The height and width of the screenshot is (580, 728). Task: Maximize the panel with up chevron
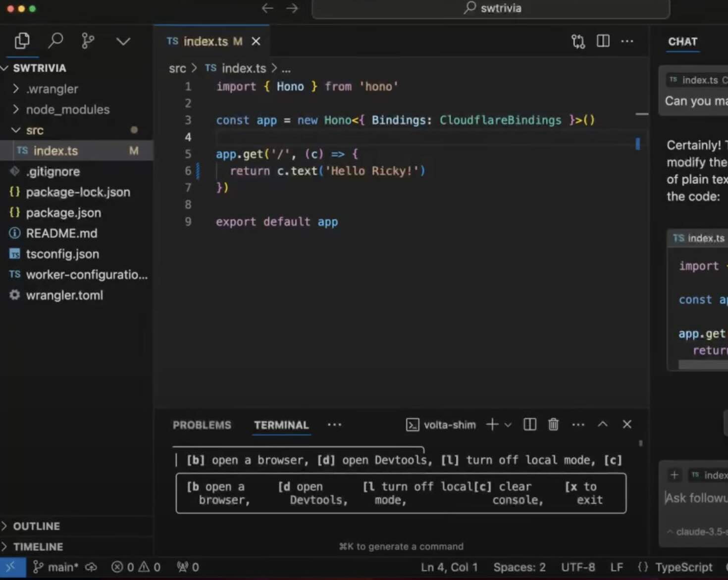[603, 424]
